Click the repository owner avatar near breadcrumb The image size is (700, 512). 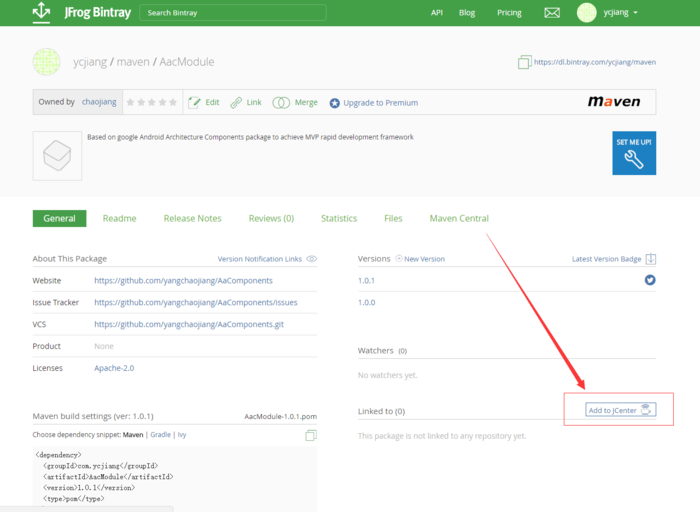(46, 62)
